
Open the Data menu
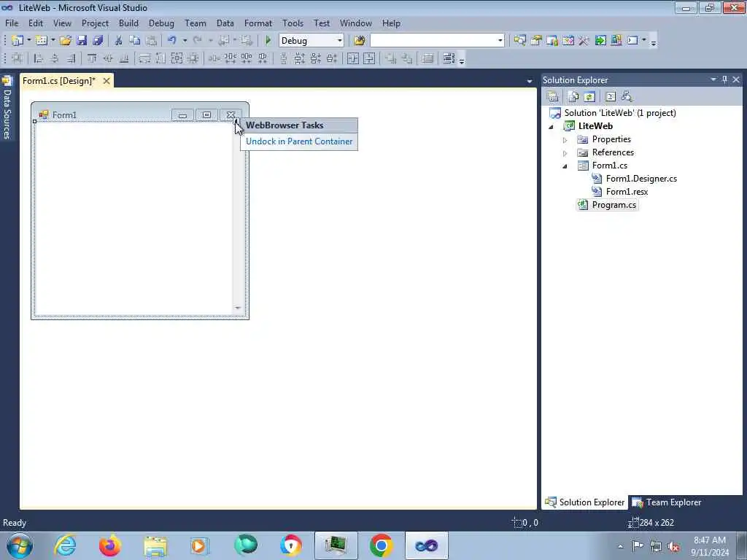[x=225, y=23]
